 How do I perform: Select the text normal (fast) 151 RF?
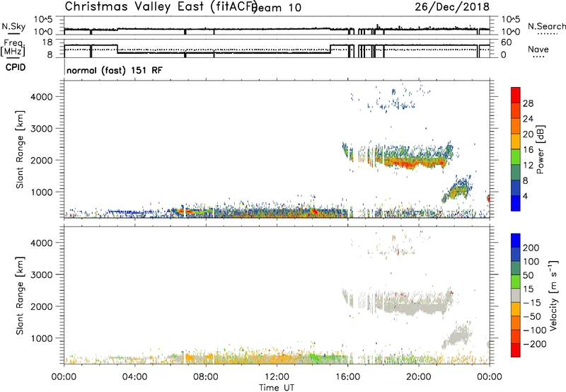[115, 70]
